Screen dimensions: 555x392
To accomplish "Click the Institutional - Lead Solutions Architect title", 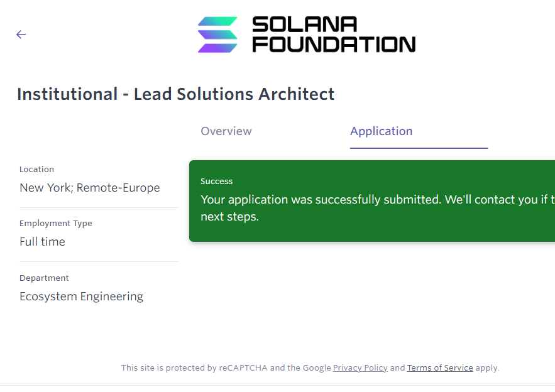I will [176, 94].
